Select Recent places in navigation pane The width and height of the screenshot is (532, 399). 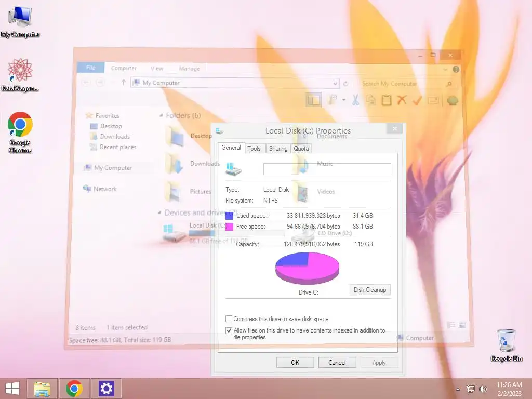113,147
